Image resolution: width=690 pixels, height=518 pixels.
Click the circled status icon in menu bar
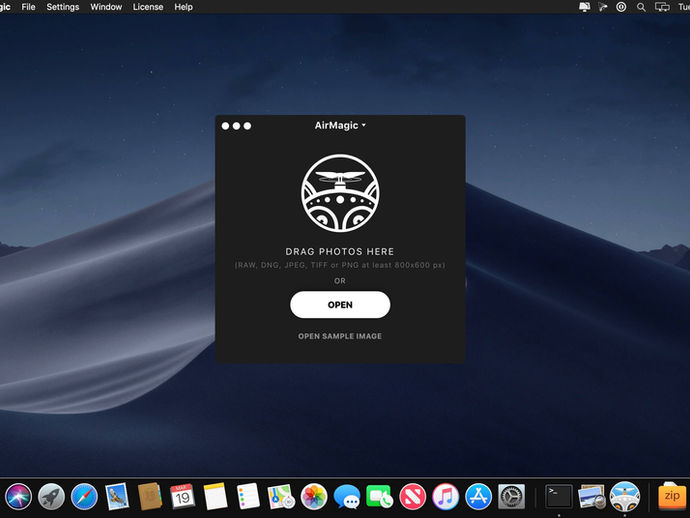(x=621, y=7)
